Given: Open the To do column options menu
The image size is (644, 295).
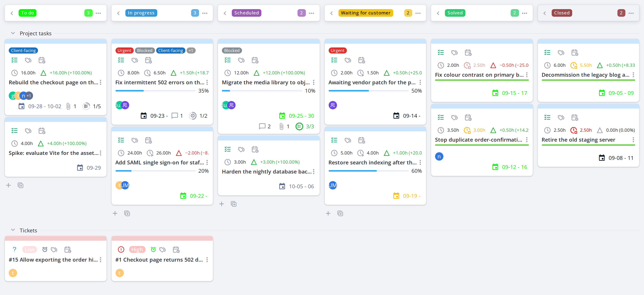Looking at the screenshot, I should (x=98, y=13).
